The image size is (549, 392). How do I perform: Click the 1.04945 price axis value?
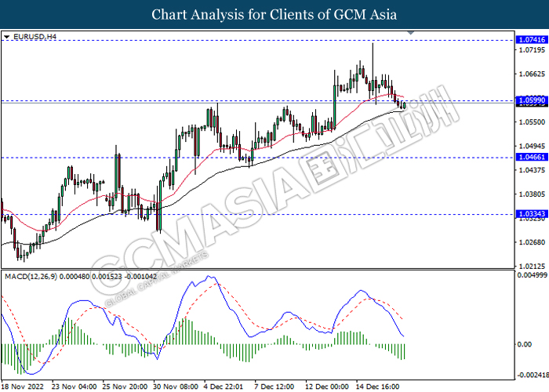pos(532,146)
